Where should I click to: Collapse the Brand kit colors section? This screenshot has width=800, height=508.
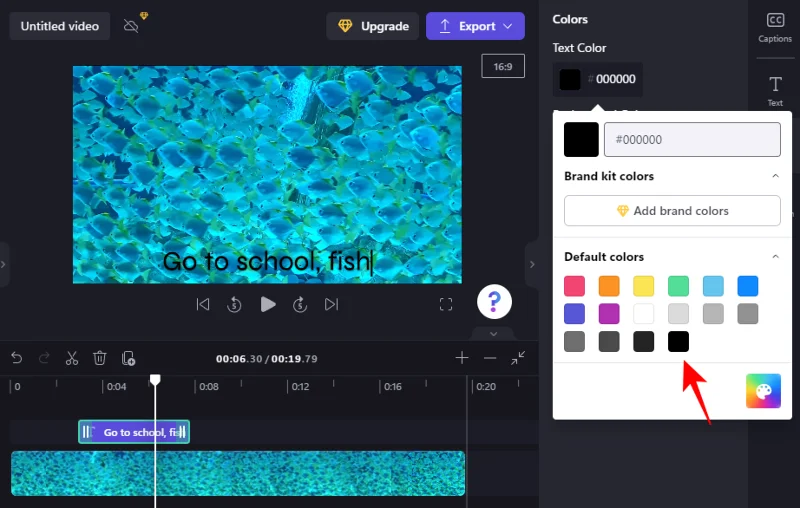point(776,176)
